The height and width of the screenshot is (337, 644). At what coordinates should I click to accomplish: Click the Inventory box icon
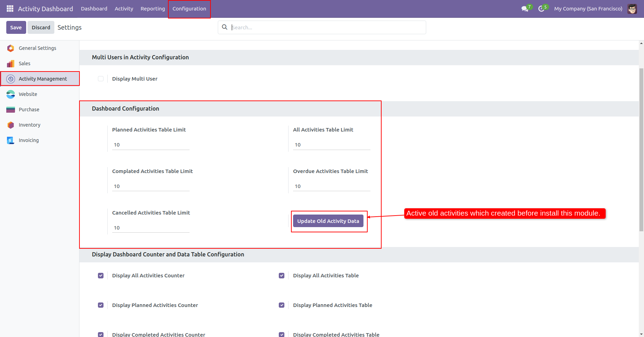point(11,125)
